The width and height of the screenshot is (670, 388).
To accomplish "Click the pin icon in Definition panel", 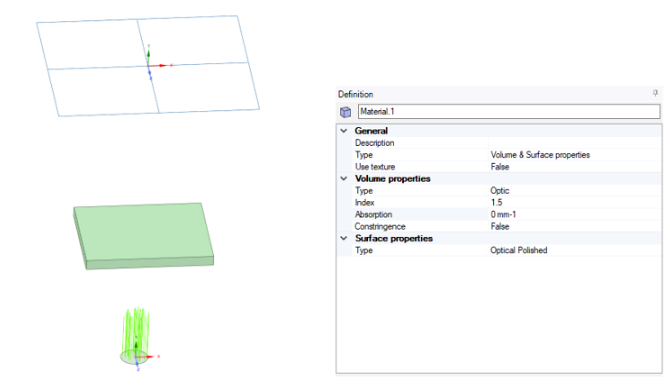I will (655, 93).
